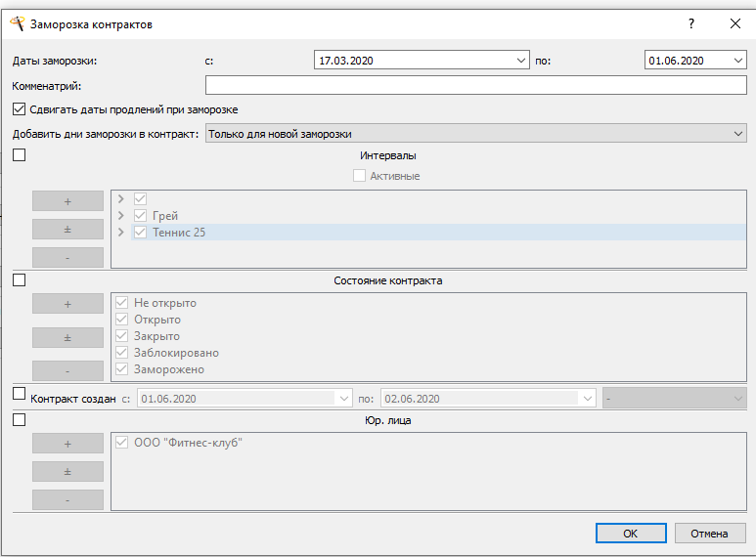Toggle the Грей checkbox

coord(140,215)
